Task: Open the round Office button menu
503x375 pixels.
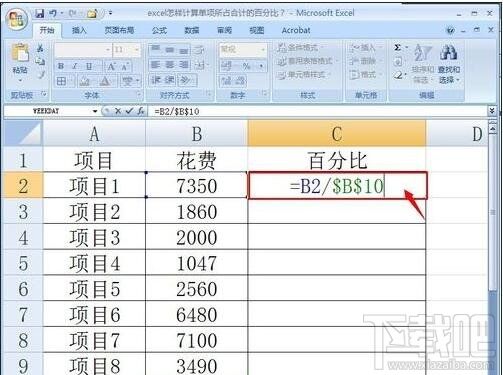Action: pyautogui.click(x=16, y=19)
